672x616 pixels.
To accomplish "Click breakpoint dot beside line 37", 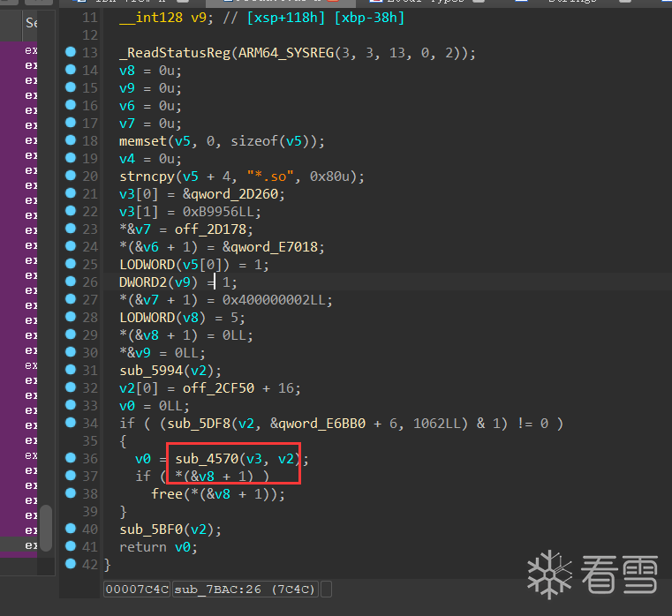I will 71,476.
